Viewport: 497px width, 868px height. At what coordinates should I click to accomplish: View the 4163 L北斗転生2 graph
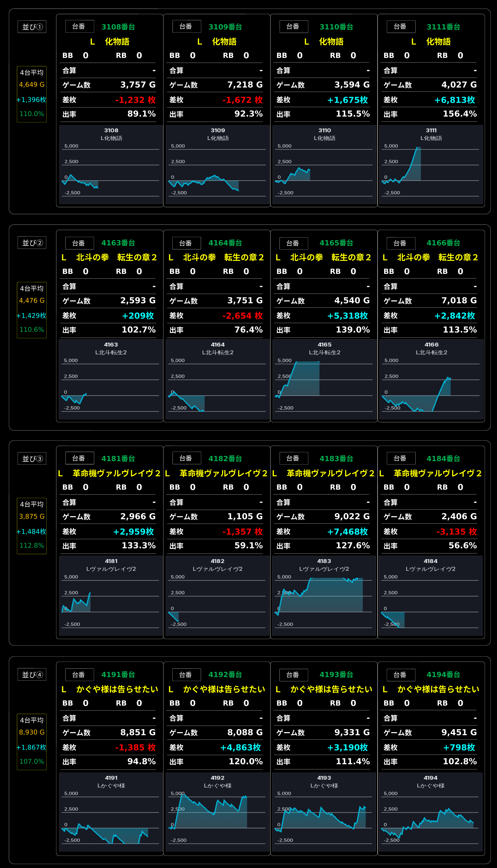[111, 379]
